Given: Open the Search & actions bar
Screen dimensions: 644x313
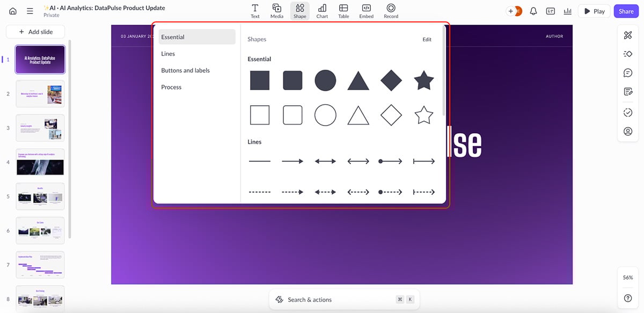Looking at the screenshot, I should click(343, 299).
